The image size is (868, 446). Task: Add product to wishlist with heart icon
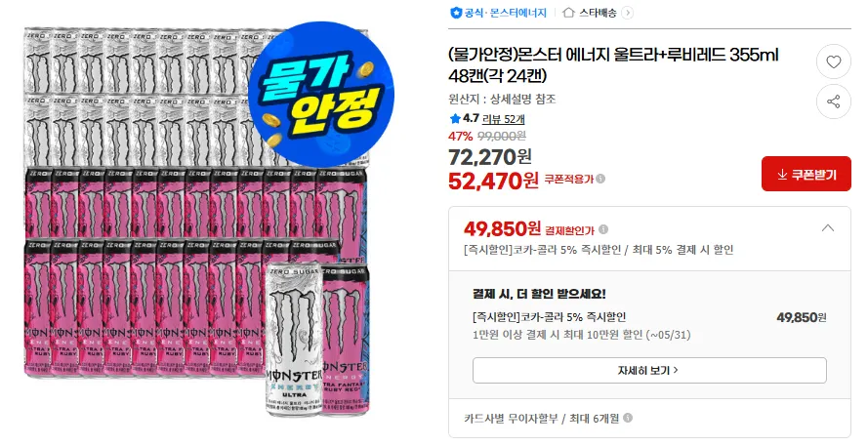[x=833, y=62]
